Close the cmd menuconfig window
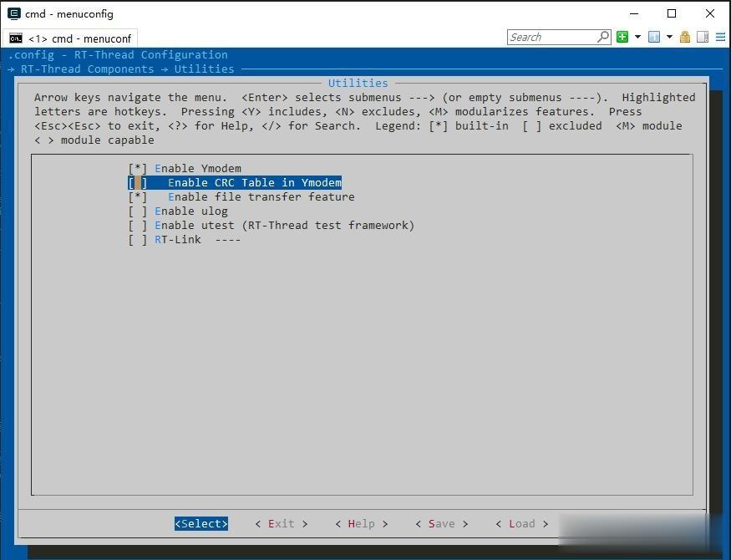 (x=710, y=13)
